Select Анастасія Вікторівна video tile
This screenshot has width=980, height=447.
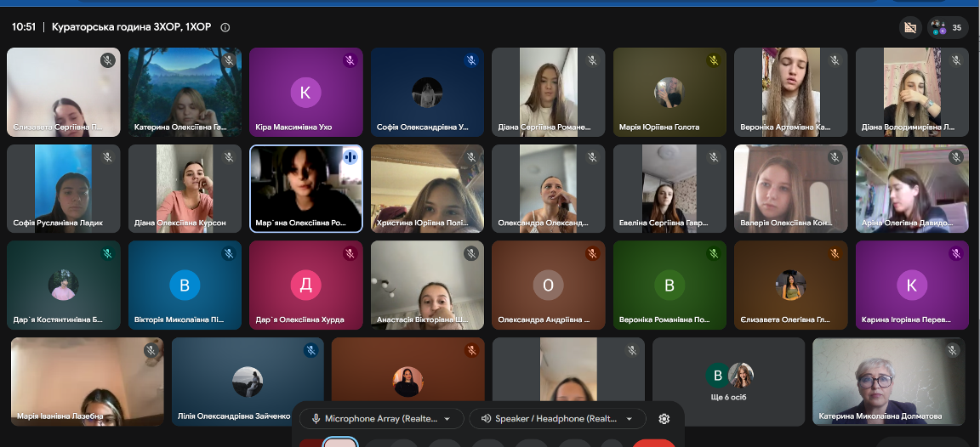[428, 286]
